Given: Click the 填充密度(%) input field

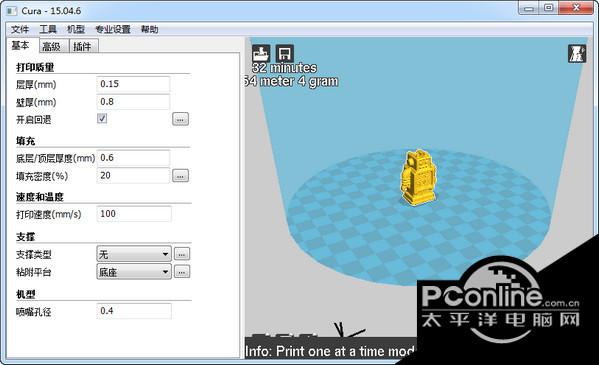Looking at the screenshot, I should pyautogui.click(x=133, y=176).
